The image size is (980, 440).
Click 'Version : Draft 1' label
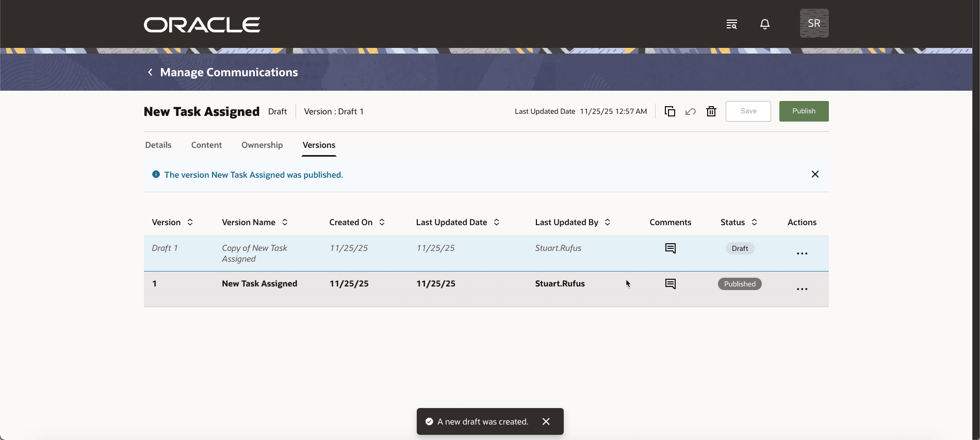click(x=334, y=111)
